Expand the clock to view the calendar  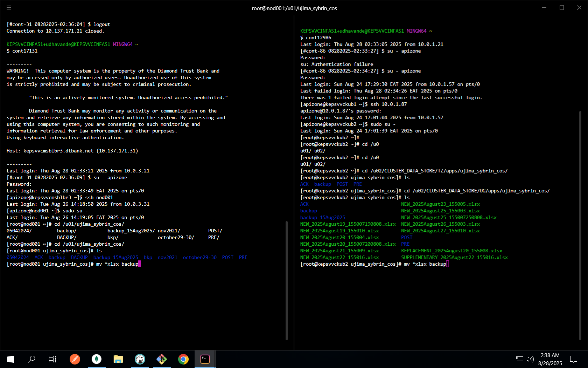[549, 359]
